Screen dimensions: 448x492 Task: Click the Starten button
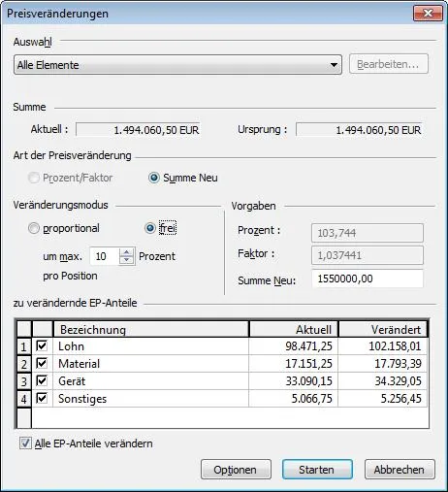[x=317, y=470]
